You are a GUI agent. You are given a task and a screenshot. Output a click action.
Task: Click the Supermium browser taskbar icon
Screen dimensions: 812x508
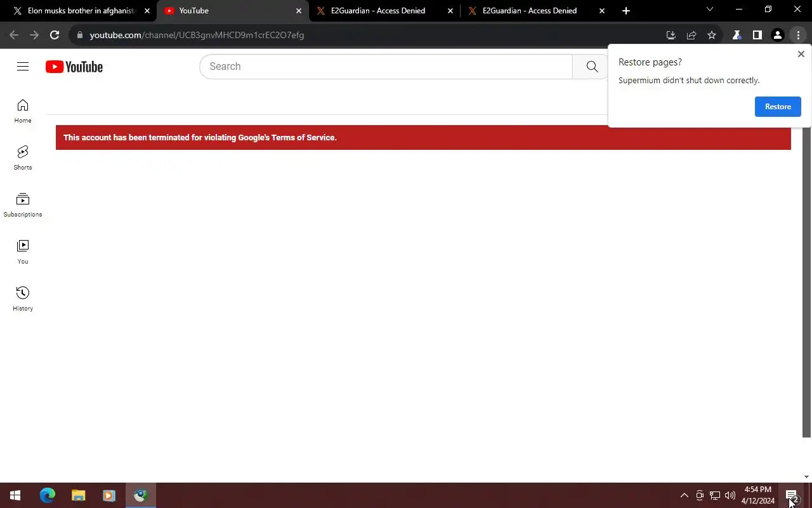[140, 495]
